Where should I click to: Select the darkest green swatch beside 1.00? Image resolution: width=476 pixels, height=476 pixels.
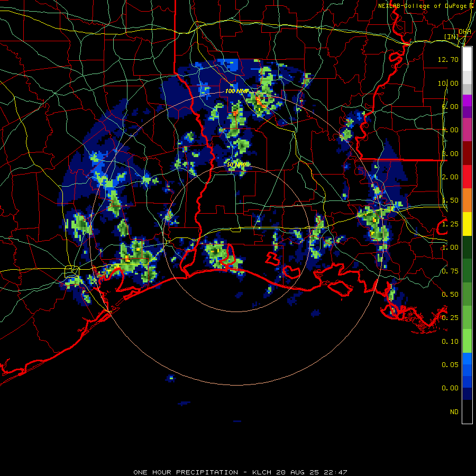pos(467,247)
